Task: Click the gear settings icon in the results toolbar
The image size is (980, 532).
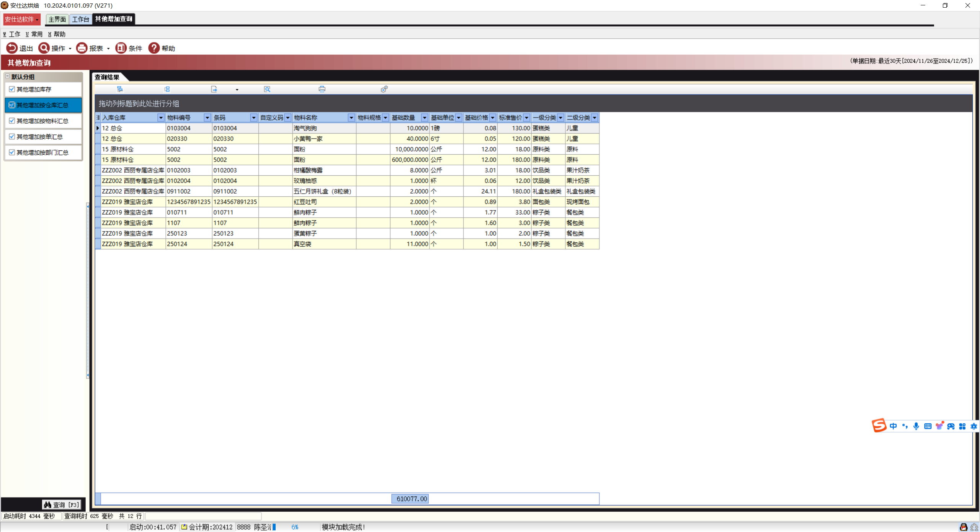Action: (x=384, y=89)
